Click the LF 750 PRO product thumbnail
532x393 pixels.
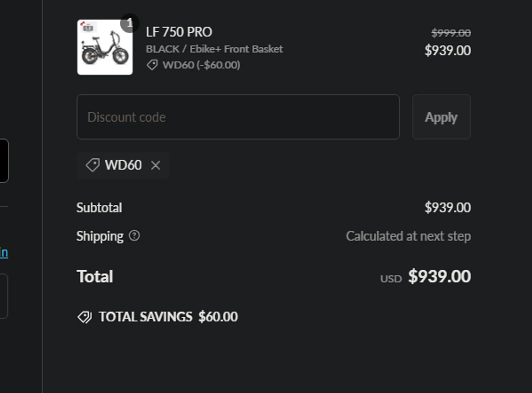(105, 47)
